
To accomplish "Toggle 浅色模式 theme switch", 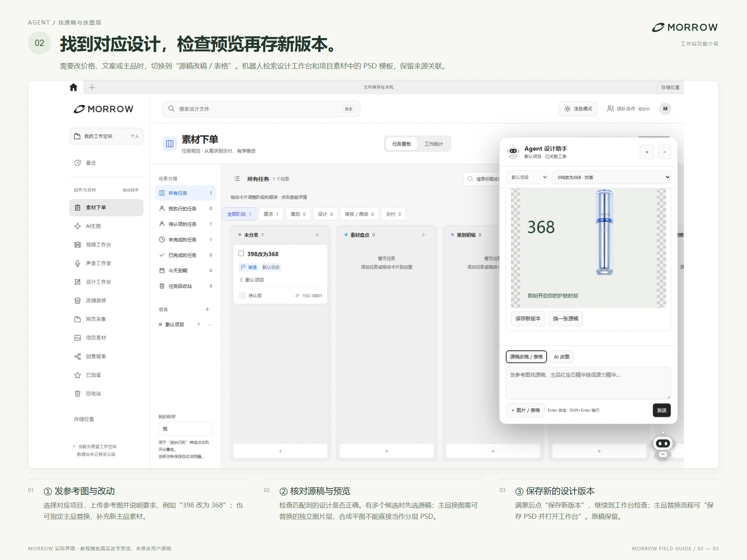I will 578,109.
